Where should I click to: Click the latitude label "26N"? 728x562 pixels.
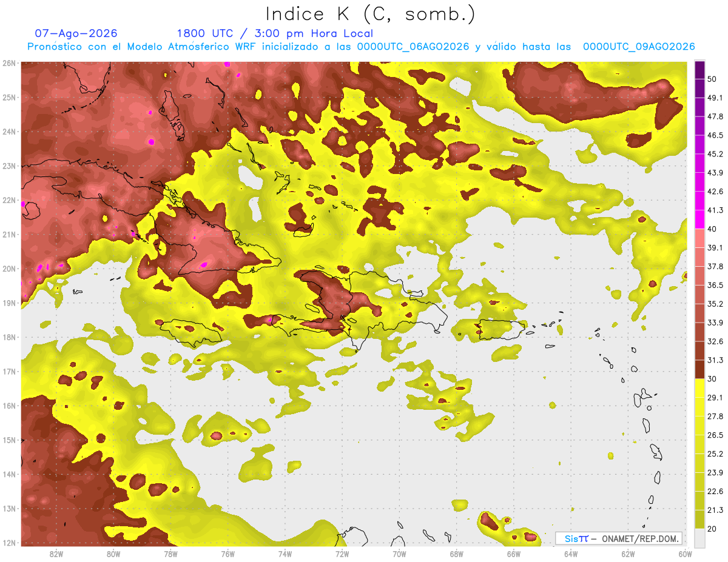(9, 63)
